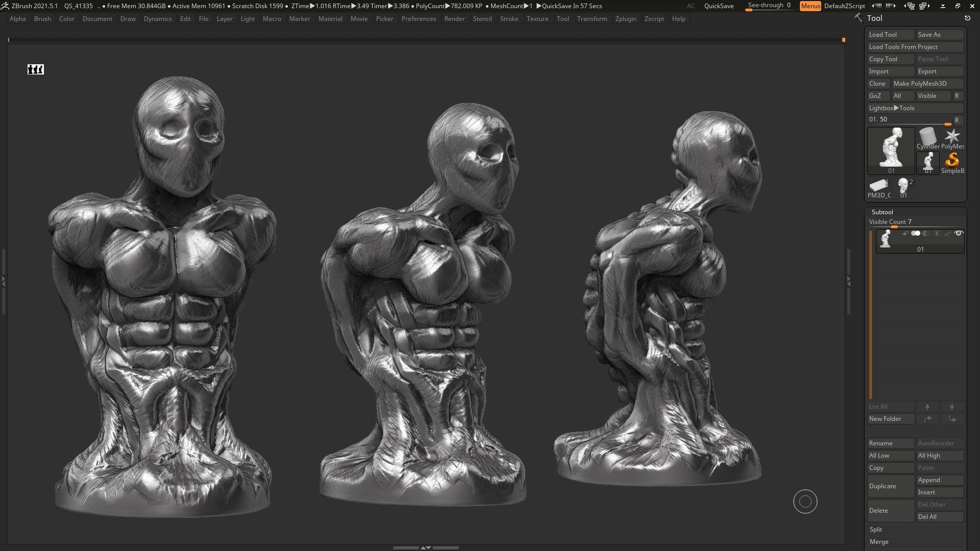This screenshot has height=551, width=980.
Task: Toggle eye visibility for subtool 01
Action: tap(959, 233)
